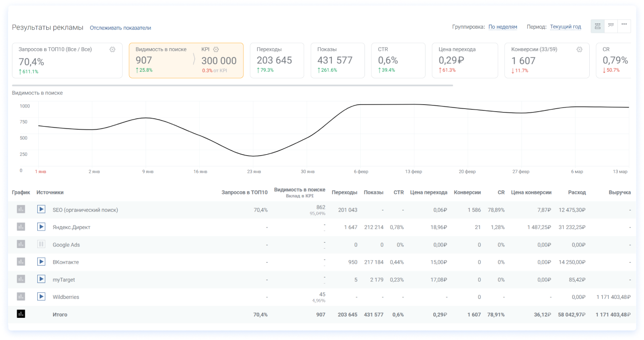Click the Запросов в ТОП10 column header
This screenshot has width=644, height=340.
245,192
